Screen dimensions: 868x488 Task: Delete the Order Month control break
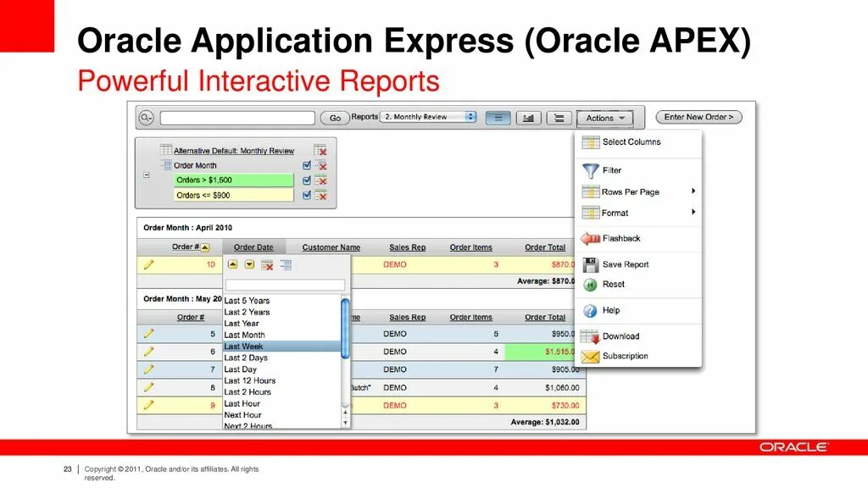tap(320, 165)
